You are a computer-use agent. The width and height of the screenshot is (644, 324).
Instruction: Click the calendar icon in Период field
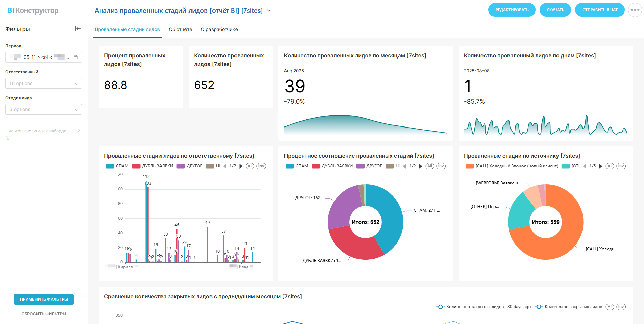(x=76, y=57)
